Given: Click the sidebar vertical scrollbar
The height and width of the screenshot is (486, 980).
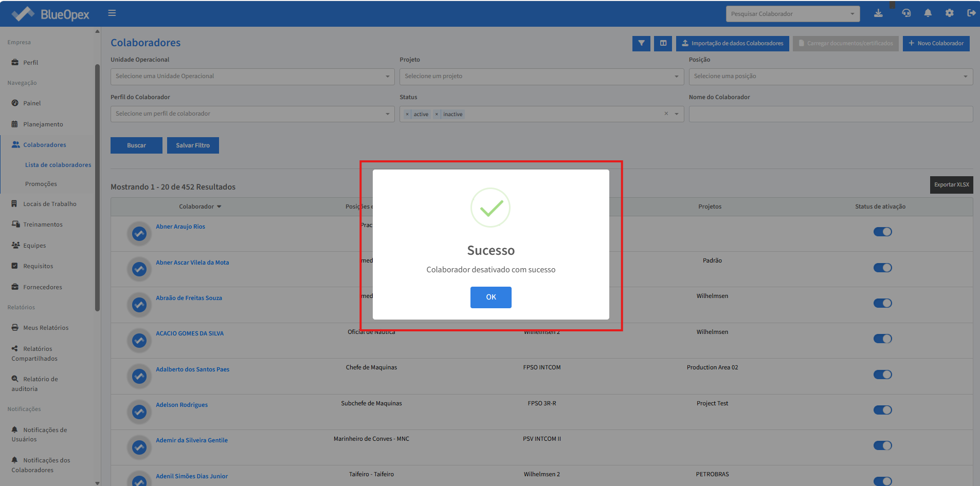Looking at the screenshot, I should 97,188.
